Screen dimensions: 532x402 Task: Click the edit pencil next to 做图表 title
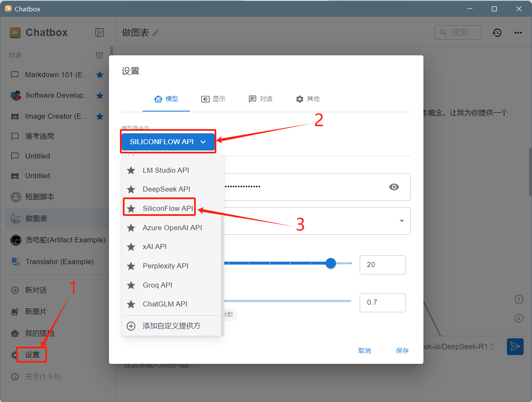pyautogui.click(x=156, y=33)
